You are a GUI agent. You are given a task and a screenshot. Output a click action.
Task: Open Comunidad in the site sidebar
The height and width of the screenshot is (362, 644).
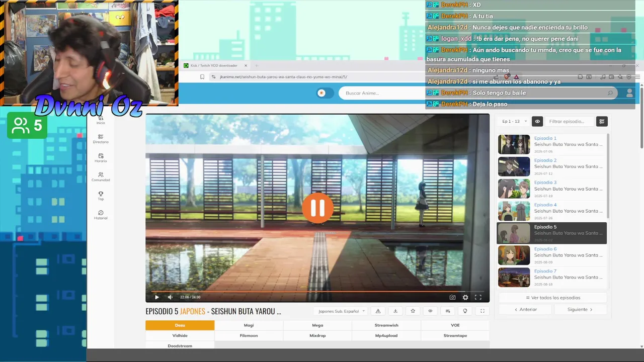[x=101, y=177]
